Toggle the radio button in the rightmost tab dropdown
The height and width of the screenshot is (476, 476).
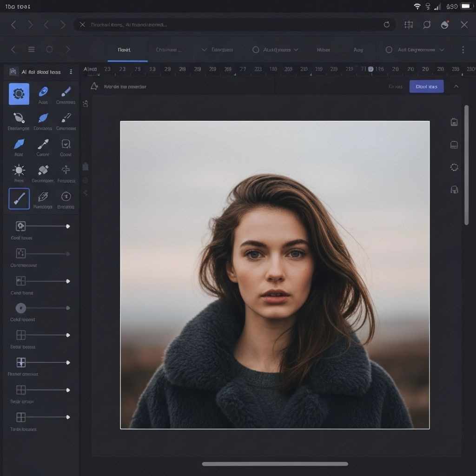coord(389,50)
